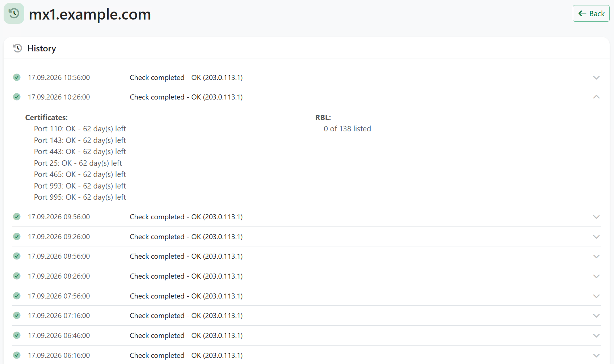Click green check icon for 07:56:00 entry
Image resolution: width=614 pixels, height=364 pixels.
(17, 296)
